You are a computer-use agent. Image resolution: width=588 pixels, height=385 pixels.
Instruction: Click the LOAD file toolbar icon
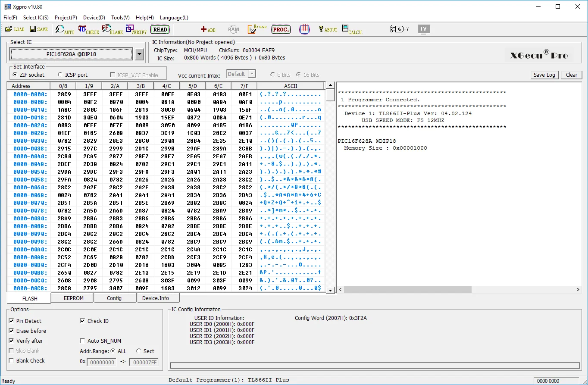tap(15, 29)
